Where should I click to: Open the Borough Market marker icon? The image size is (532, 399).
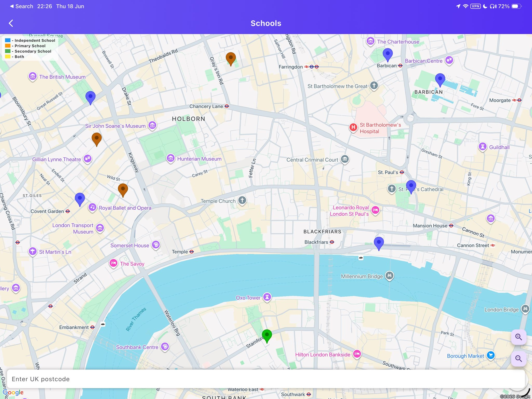[491, 356]
